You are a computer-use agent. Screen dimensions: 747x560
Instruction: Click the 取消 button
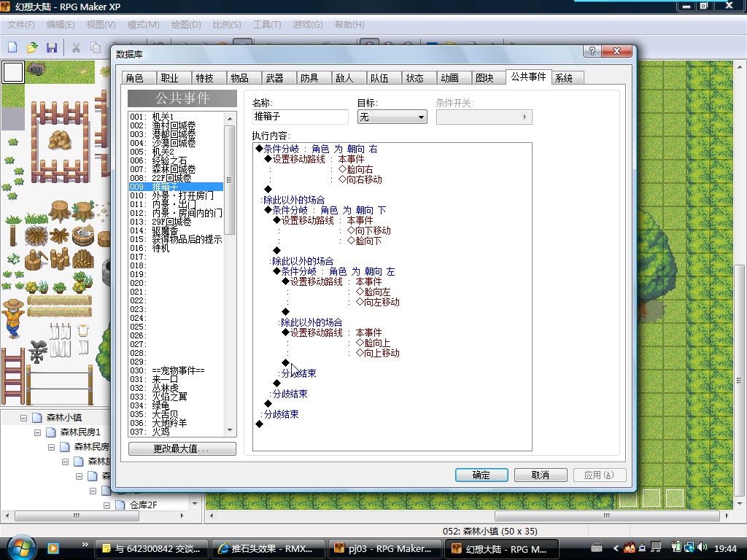[x=541, y=475]
